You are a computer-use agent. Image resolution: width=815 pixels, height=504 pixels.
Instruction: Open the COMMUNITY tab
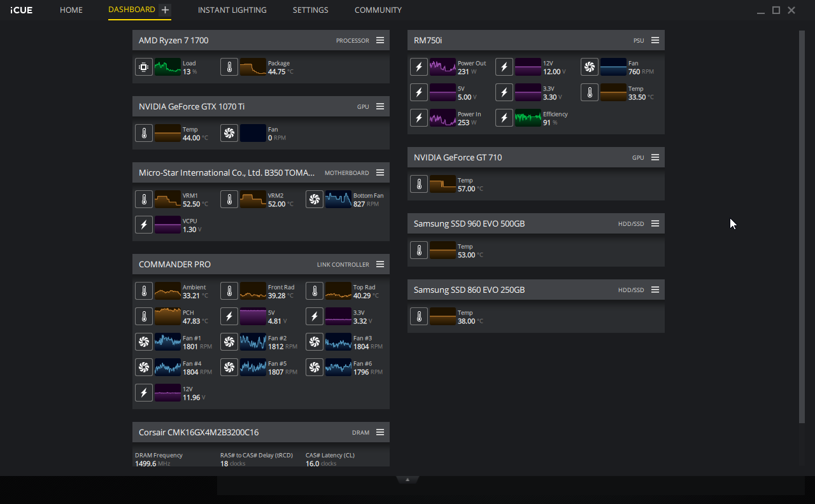tap(378, 10)
